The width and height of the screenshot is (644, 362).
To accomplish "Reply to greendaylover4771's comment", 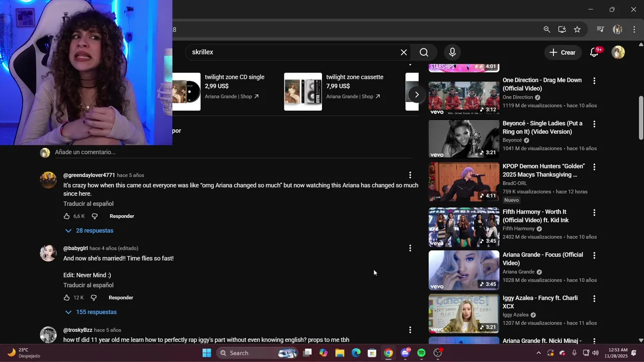I will coord(122,216).
